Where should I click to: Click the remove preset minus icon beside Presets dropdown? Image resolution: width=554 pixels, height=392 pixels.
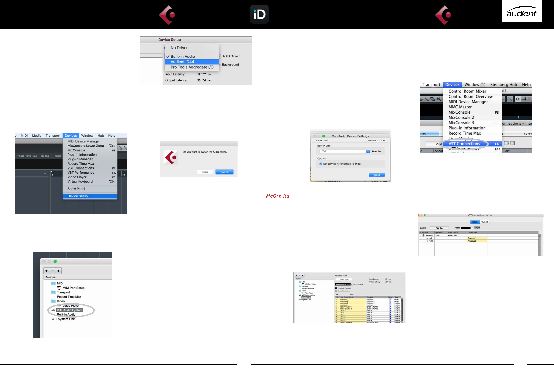pyautogui.click(x=479, y=228)
